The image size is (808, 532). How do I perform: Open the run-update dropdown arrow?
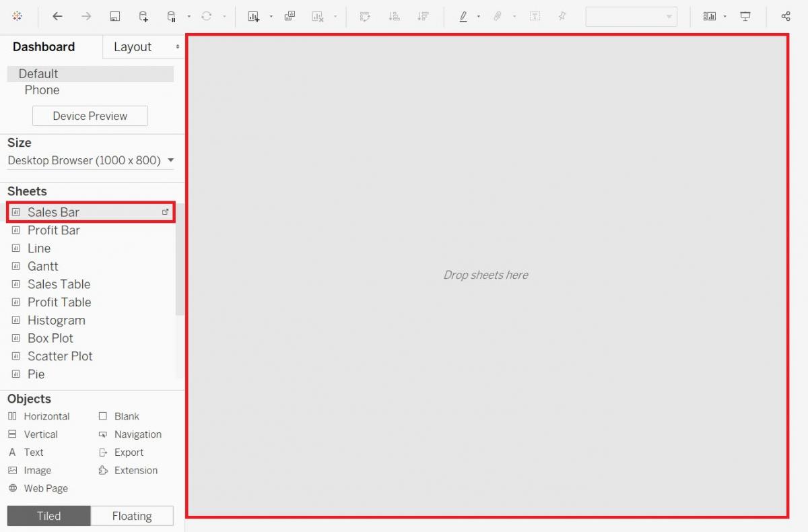point(224,16)
